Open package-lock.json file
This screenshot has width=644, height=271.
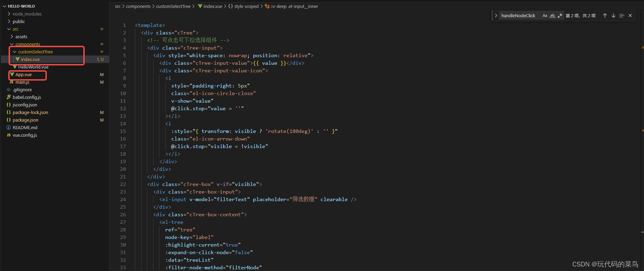(30, 112)
